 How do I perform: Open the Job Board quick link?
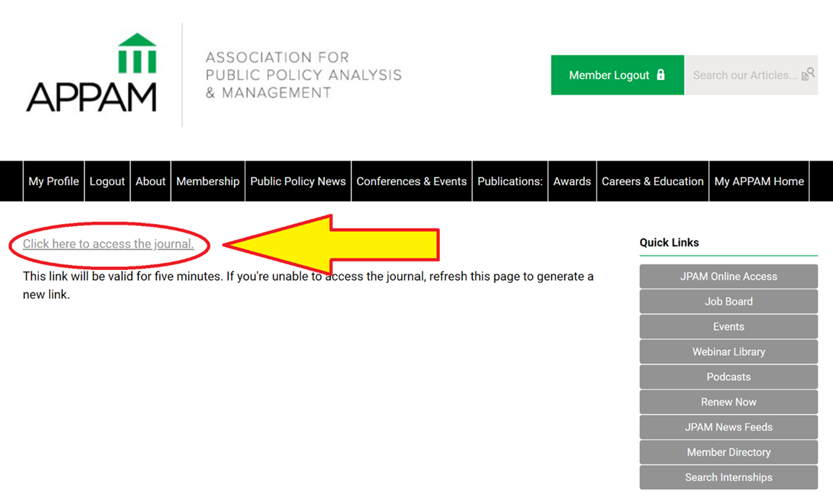(x=729, y=301)
